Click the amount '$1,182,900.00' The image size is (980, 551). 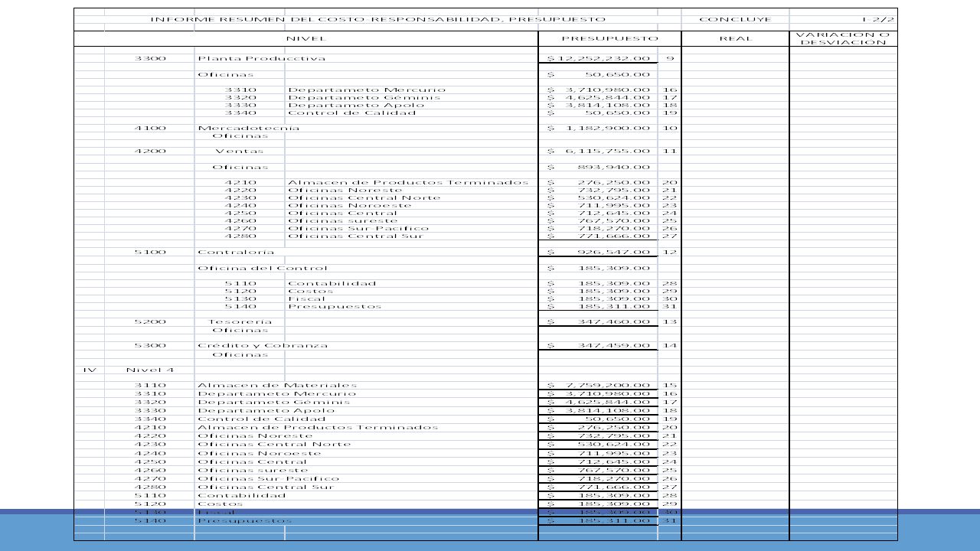[599, 128]
